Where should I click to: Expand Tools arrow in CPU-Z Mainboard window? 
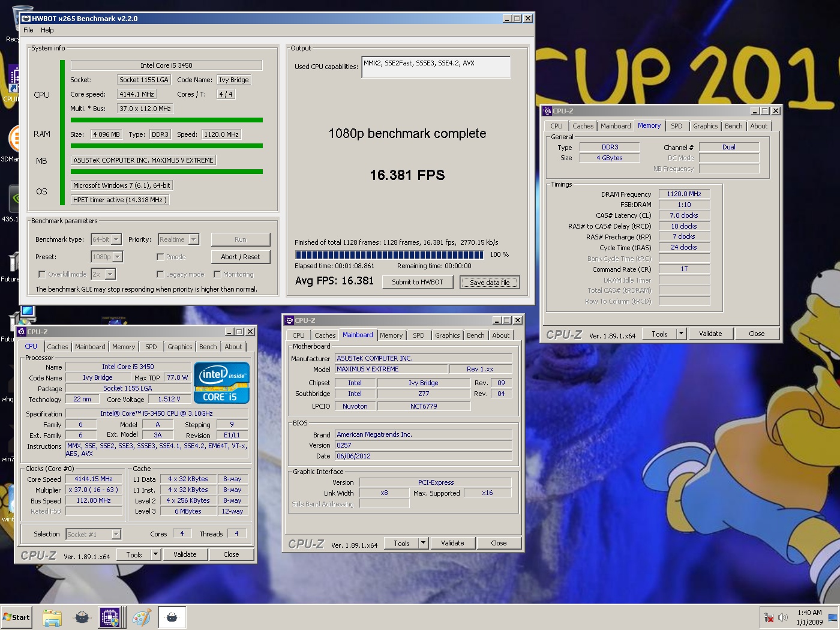423,543
